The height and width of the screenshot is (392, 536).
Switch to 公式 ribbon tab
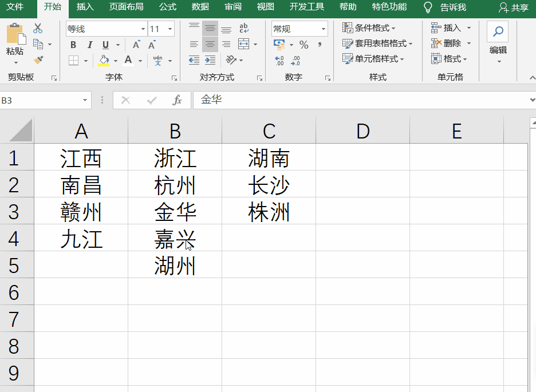coord(167,7)
